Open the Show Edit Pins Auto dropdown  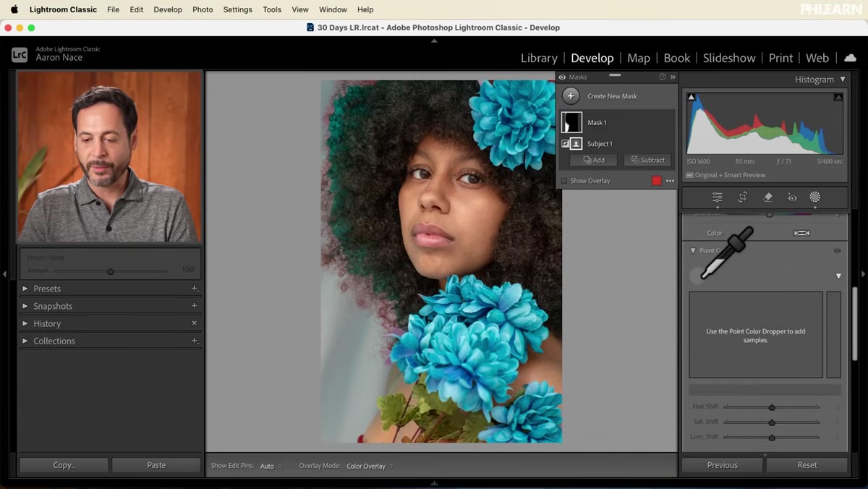pyautogui.click(x=271, y=466)
